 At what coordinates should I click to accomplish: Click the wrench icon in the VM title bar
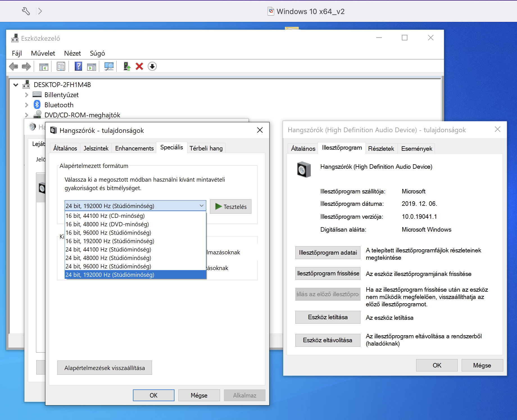(26, 11)
